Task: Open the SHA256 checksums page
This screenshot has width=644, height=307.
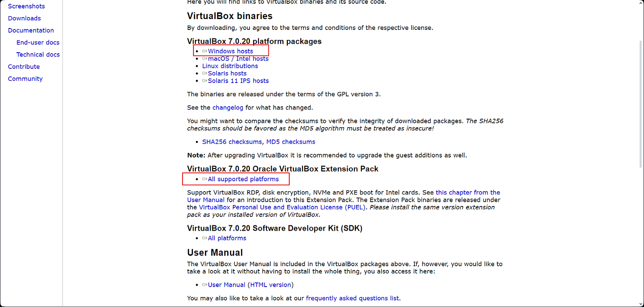Action: (x=232, y=141)
